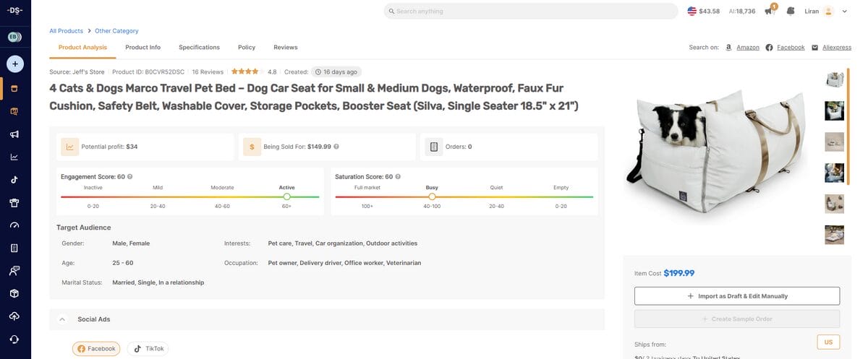Open the cloud upload sidebar icon
This screenshot has height=359, width=868.
[14, 316]
